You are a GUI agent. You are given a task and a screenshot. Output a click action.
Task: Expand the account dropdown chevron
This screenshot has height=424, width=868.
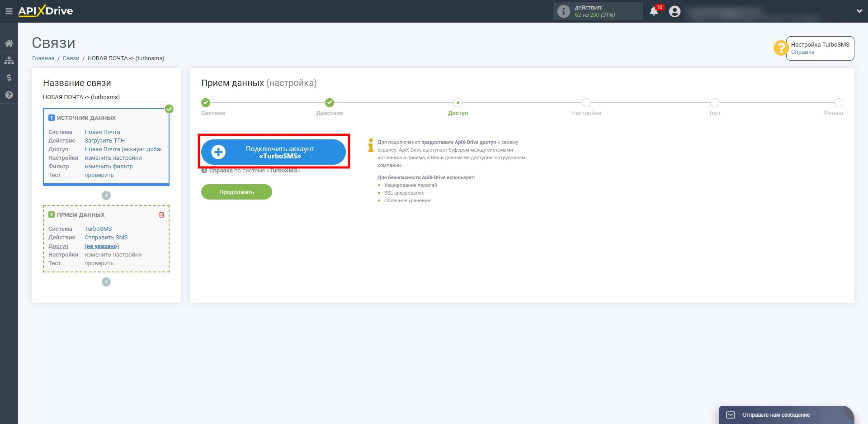pos(859,11)
